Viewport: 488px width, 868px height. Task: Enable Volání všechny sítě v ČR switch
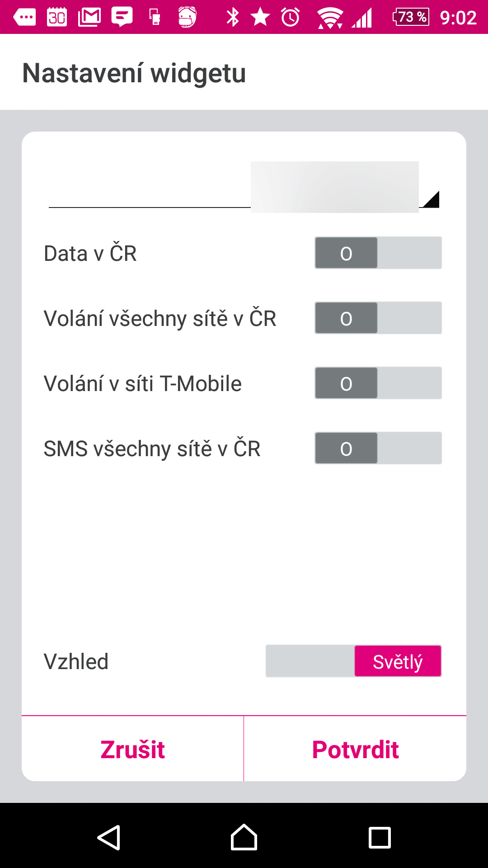pos(378,318)
